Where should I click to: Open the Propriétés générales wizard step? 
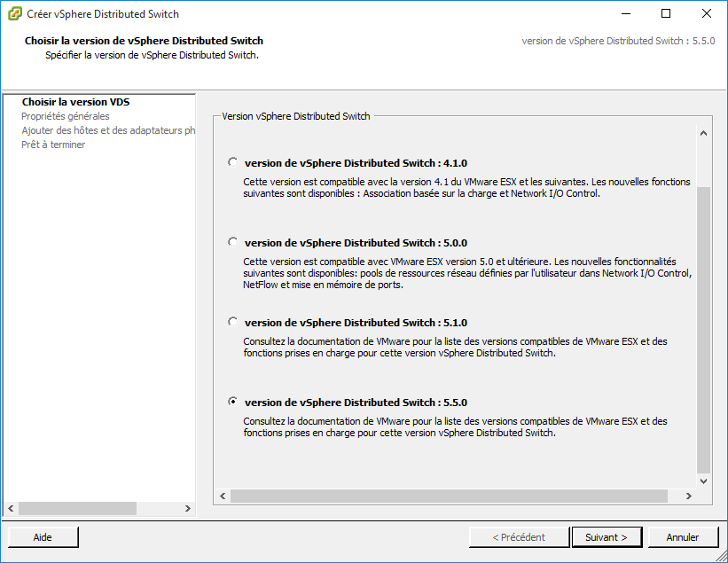point(66,116)
